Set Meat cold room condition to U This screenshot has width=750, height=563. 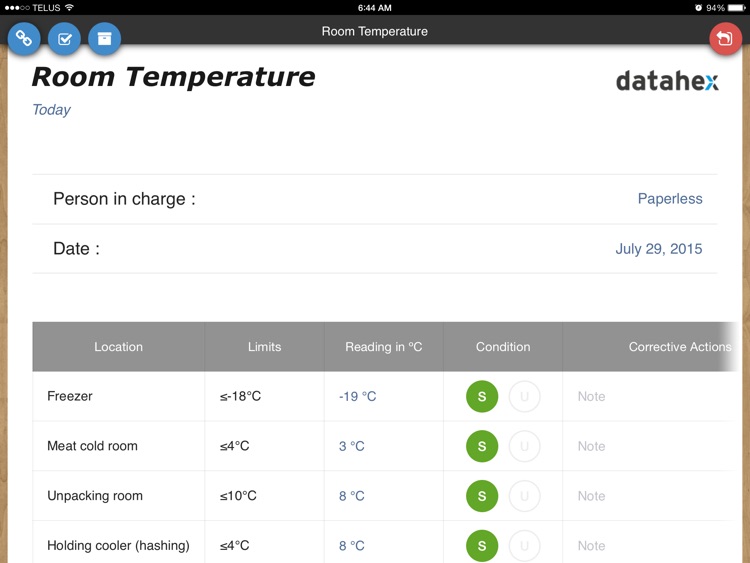(524, 446)
